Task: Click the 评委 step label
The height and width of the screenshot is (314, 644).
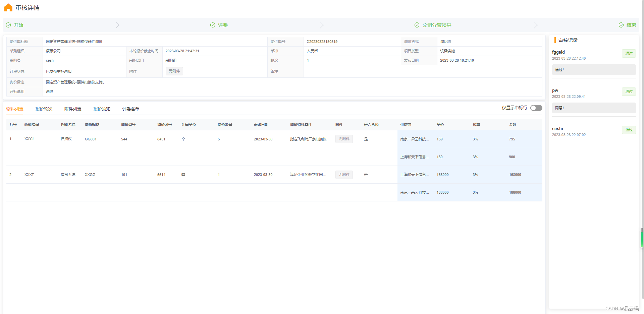Action: pyautogui.click(x=223, y=25)
